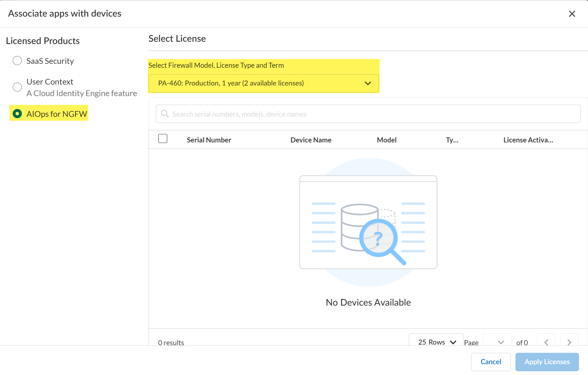Close the Associate apps dialog

[x=572, y=14]
